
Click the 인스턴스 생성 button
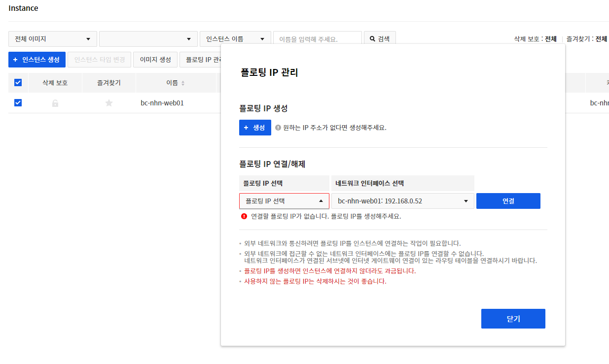(36, 59)
